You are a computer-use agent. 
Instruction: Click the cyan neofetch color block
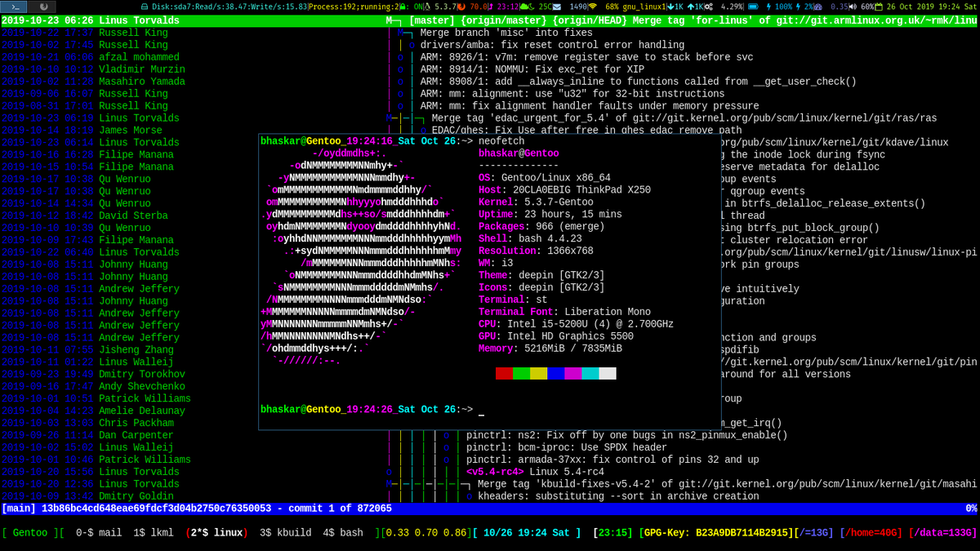[x=590, y=373]
